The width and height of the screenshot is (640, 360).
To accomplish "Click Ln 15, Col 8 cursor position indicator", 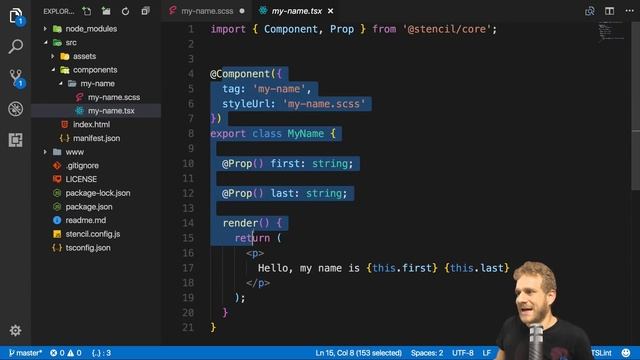I will 358,353.
